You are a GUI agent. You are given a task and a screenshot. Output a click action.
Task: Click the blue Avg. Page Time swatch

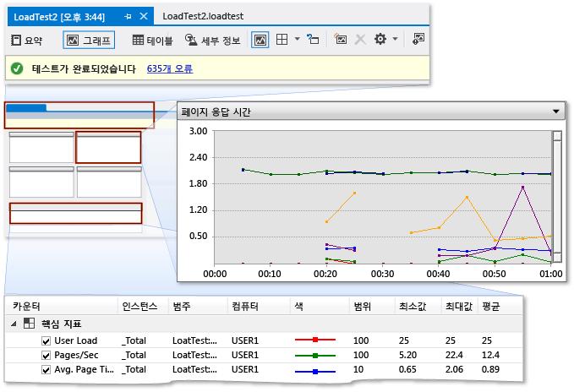tap(315, 372)
